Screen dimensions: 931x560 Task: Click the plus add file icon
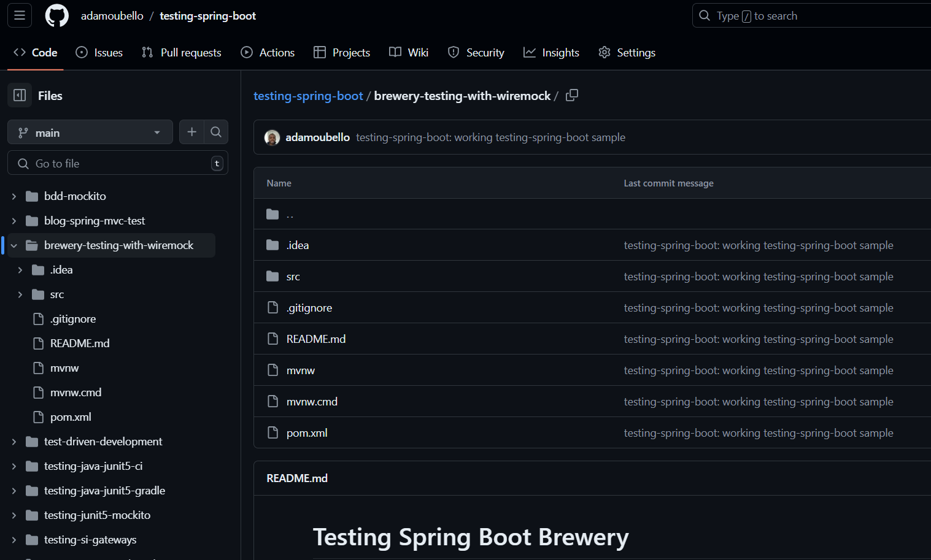click(x=191, y=132)
